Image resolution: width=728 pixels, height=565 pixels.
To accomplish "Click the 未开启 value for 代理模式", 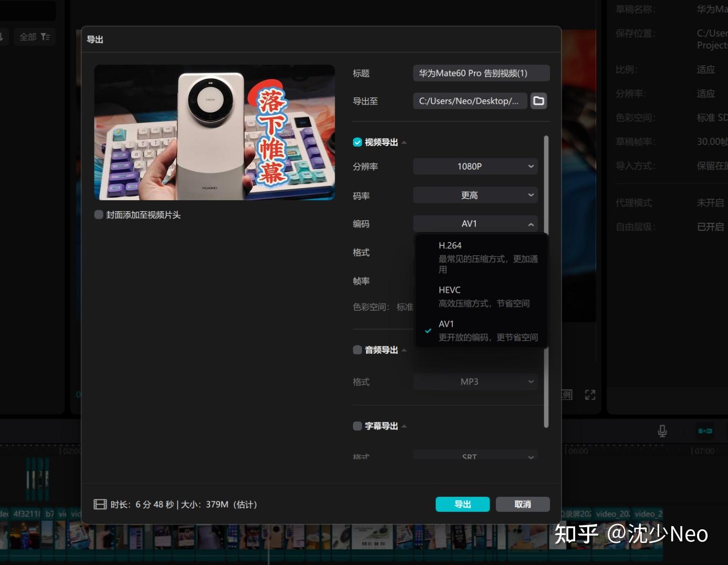I will point(710,203).
